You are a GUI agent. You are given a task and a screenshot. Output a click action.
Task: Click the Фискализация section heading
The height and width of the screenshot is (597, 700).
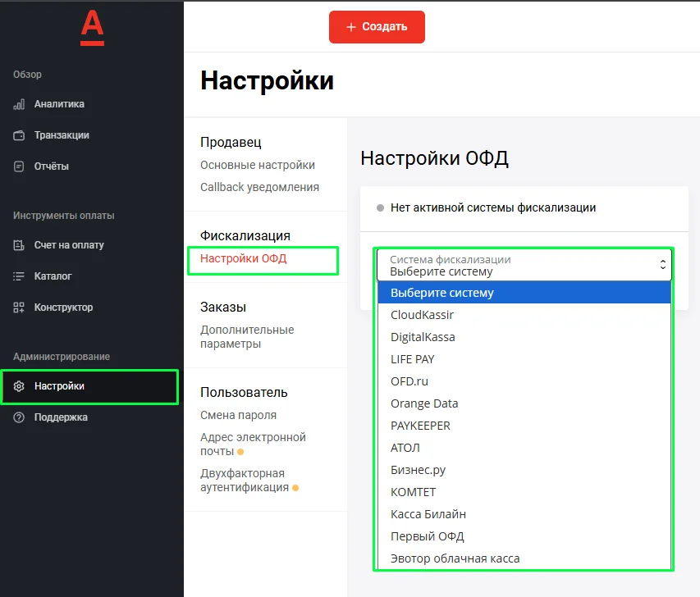tap(245, 235)
